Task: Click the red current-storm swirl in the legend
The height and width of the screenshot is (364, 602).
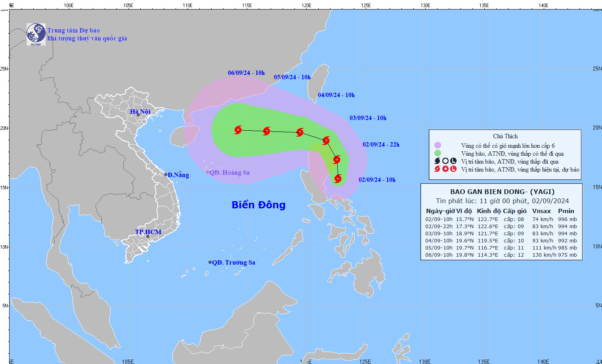Action: coord(438,169)
